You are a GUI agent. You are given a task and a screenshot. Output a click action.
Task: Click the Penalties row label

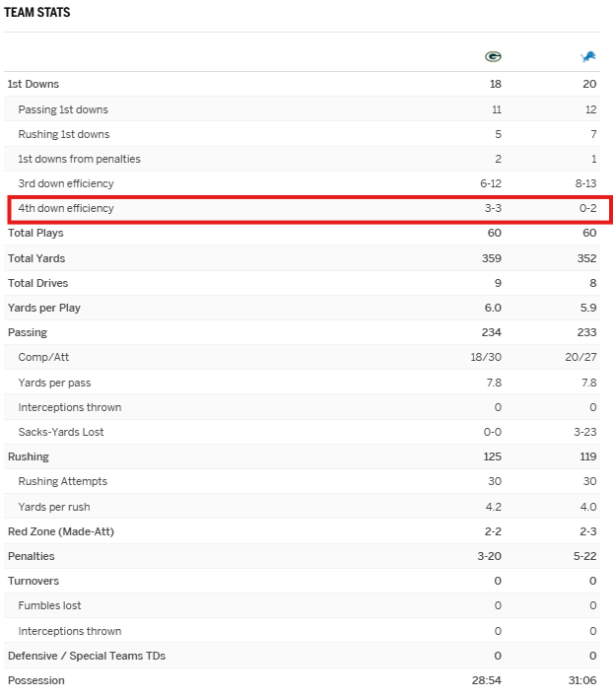click(32, 556)
